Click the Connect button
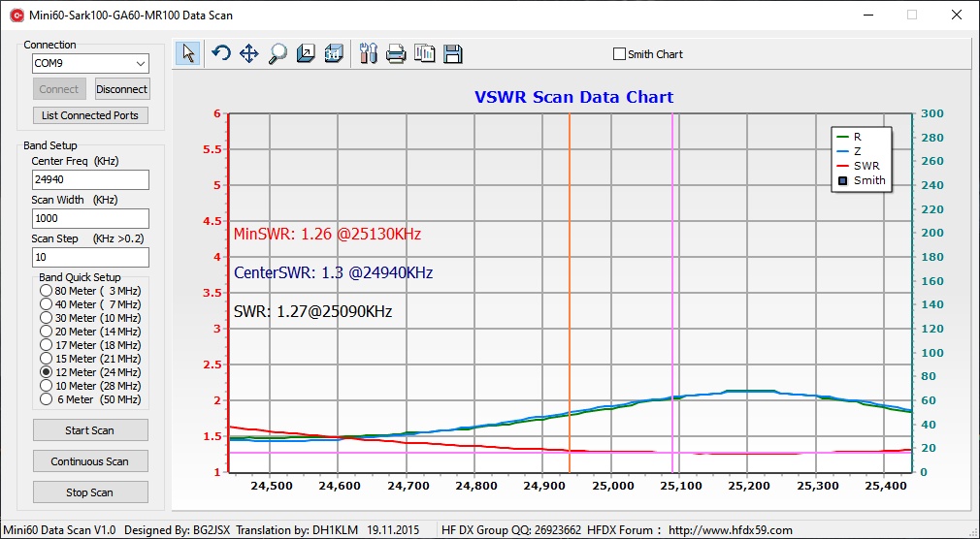This screenshot has width=980, height=539. [59, 89]
